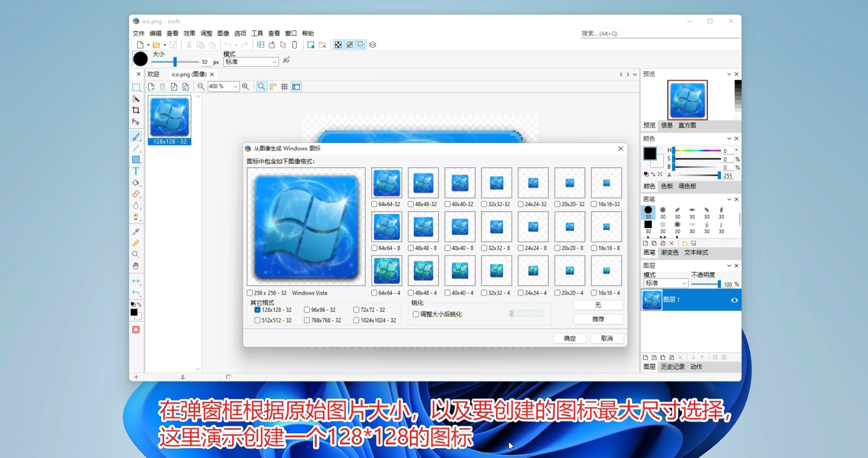Switch to the 历史记录 tab
The height and width of the screenshot is (458, 868).
point(673,367)
